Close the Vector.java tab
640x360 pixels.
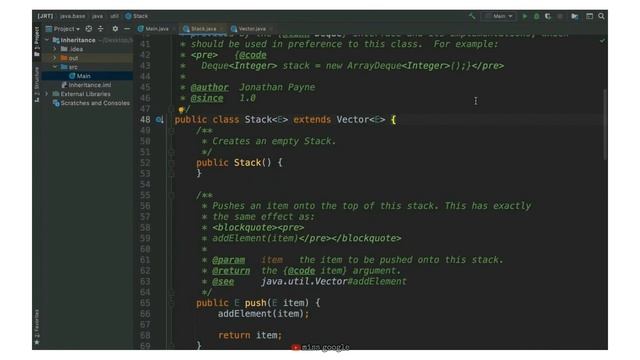[271, 29]
